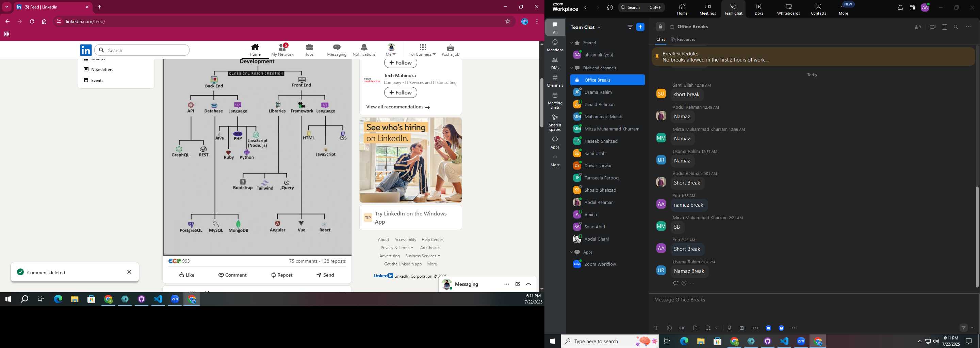Insert code snippet in message
This screenshot has height=348, width=980.
pyautogui.click(x=755, y=328)
